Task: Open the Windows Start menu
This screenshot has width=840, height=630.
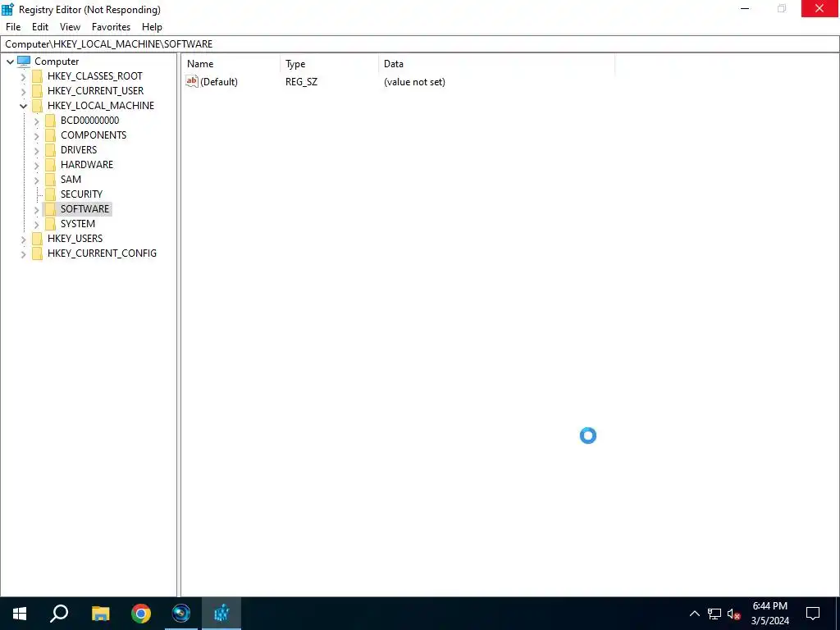Action: tap(20, 614)
